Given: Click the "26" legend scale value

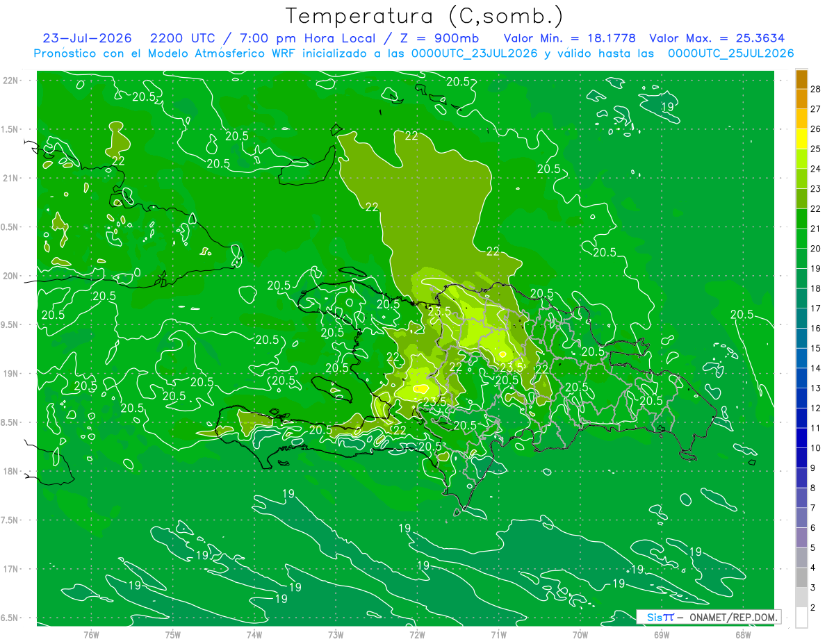Looking at the screenshot, I should 816,129.
